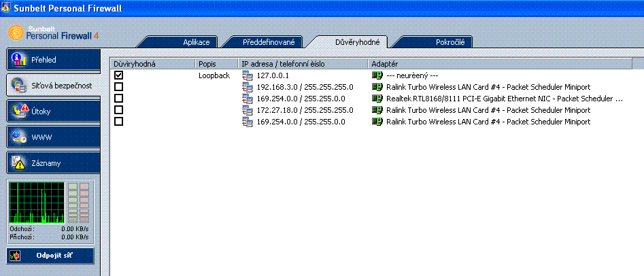Click the Záznamy log warning icon
Viewport: 644px width, 276px height.
(x=19, y=163)
